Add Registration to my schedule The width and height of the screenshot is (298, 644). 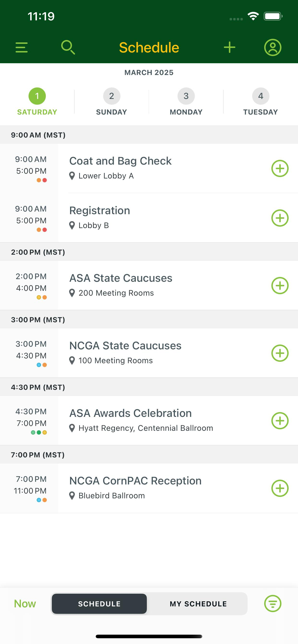point(280,218)
